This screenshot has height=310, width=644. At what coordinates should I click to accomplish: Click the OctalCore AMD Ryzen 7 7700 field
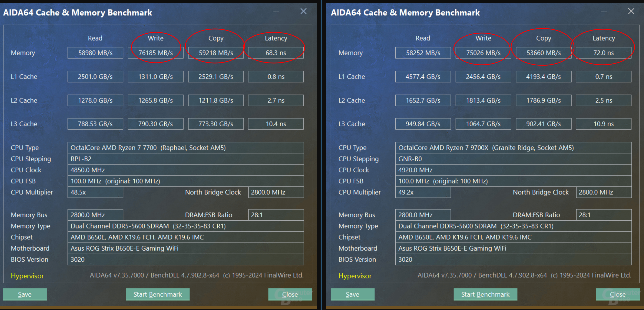pos(185,148)
